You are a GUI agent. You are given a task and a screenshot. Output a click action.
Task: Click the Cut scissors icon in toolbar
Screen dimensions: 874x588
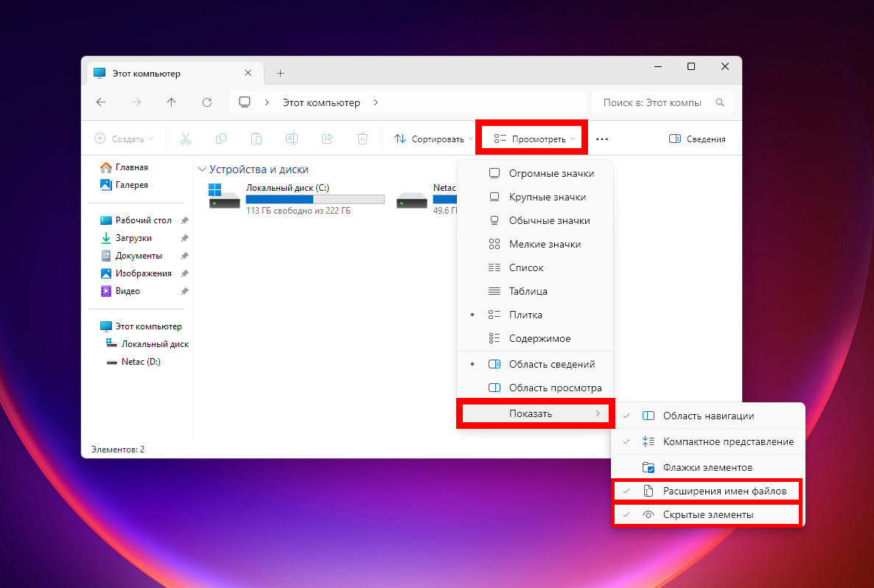click(185, 139)
